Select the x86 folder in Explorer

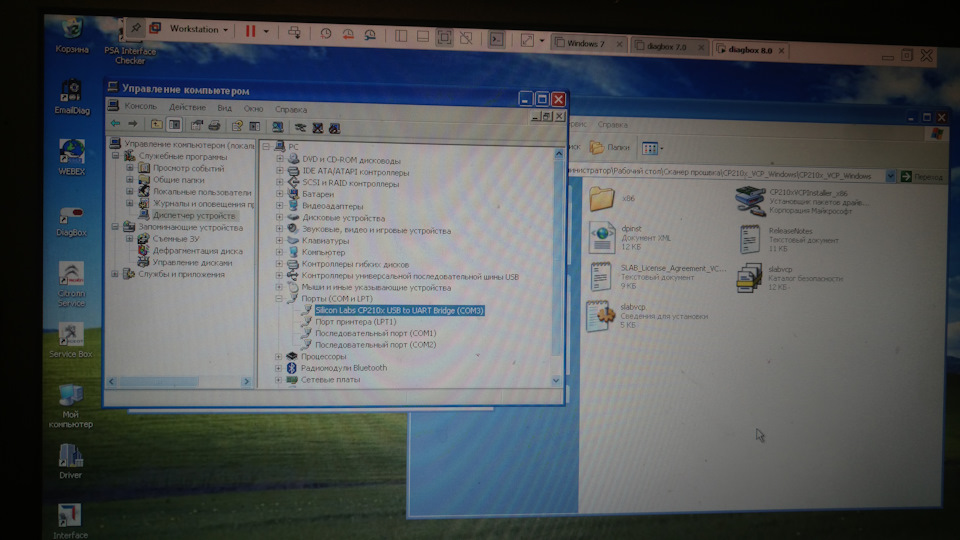coord(612,198)
